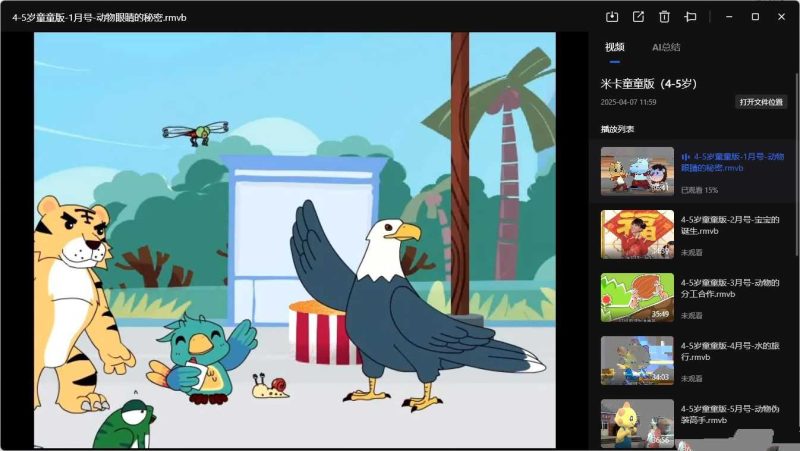Minimize the video player window
Image resolution: width=800 pixels, height=451 pixels.
coord(729,17)
